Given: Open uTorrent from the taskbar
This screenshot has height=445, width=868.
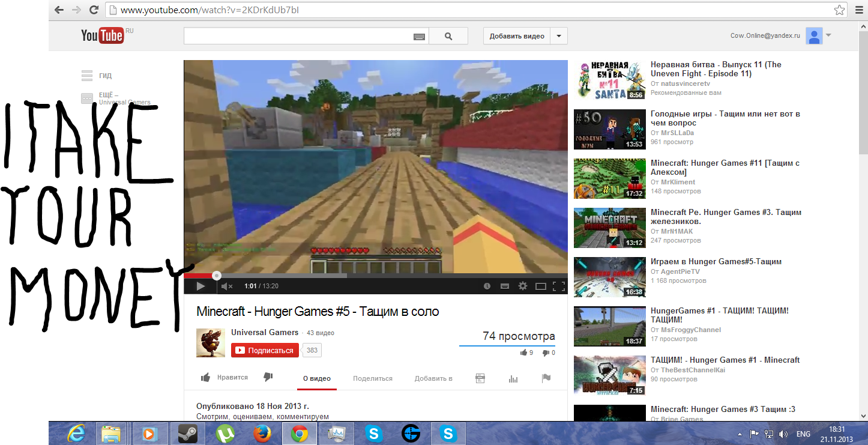Looking at the screenshot, I should pyautogui.click(x=226, y=433).
